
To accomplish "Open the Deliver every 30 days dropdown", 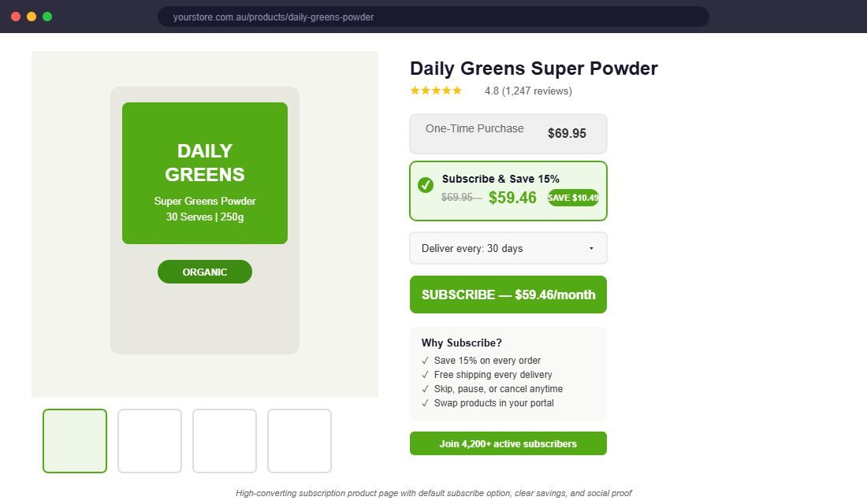I will (508, 248).
